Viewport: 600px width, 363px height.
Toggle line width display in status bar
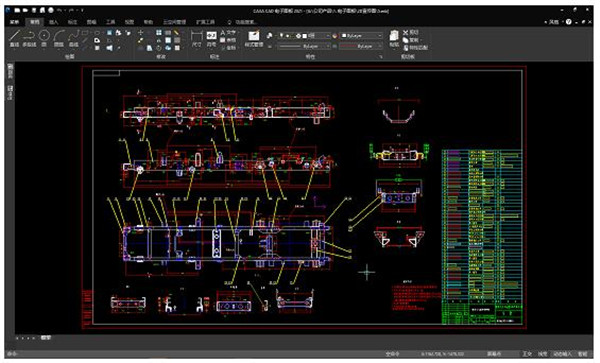[x=542, y=354]
